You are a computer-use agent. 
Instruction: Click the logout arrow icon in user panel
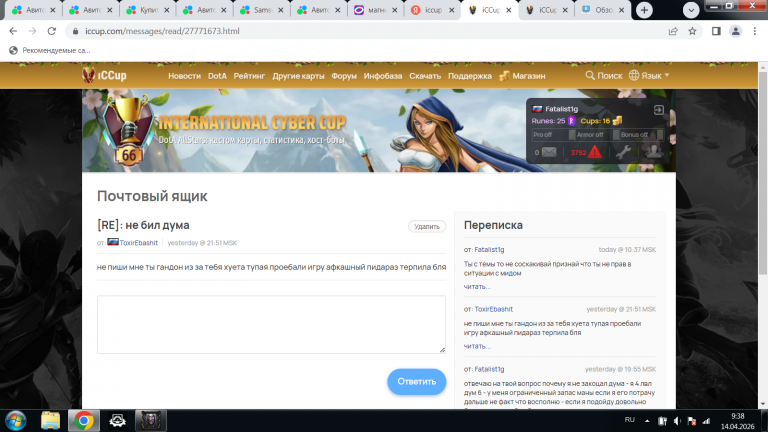pos(659,110)
